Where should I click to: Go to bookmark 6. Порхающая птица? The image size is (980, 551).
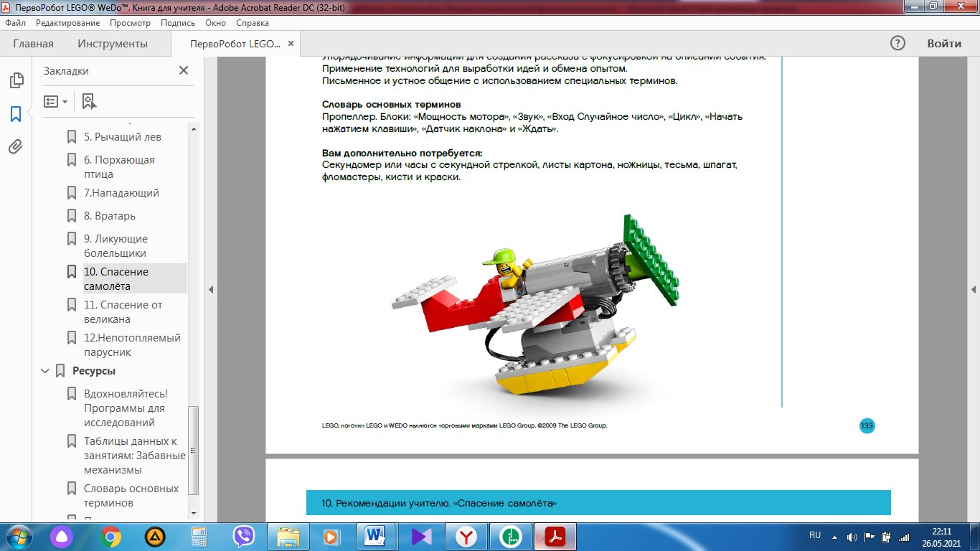[x=120, y=166]
